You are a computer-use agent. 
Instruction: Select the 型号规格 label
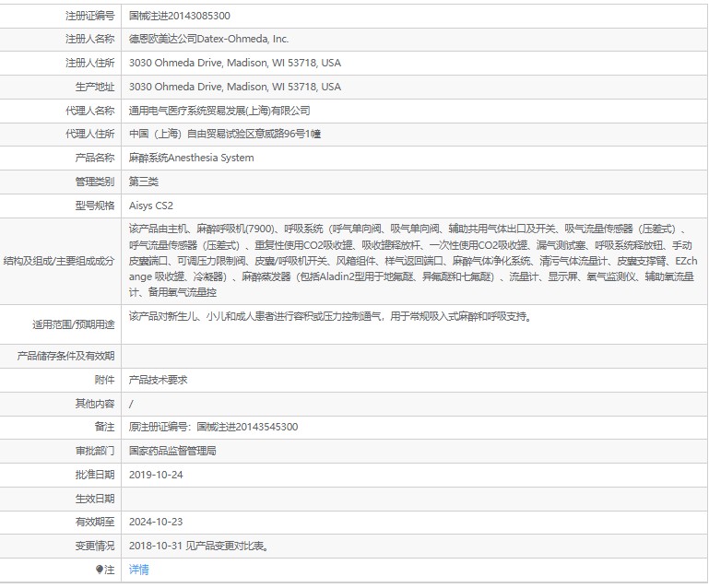click(95, 206)
